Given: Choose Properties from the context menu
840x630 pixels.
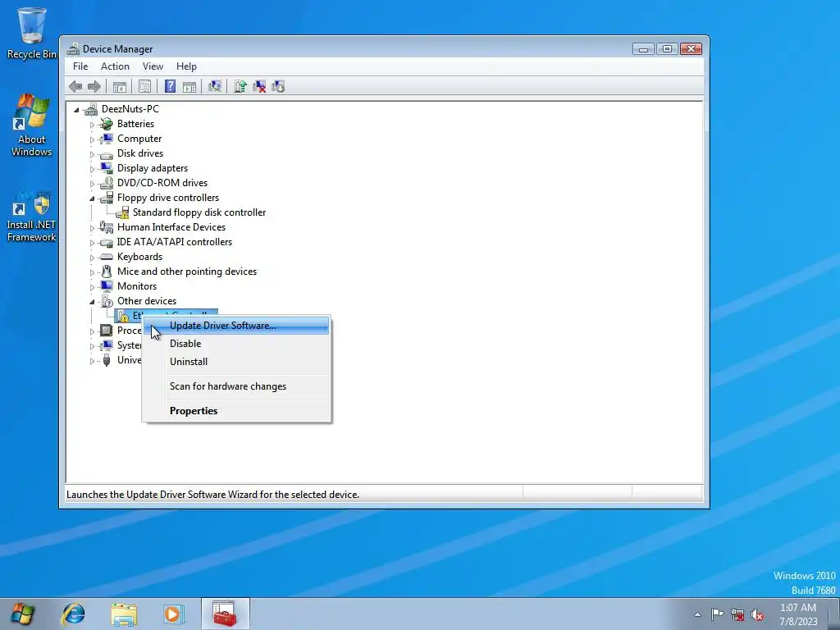Looking at the screenshot, I should coord(236,411).
